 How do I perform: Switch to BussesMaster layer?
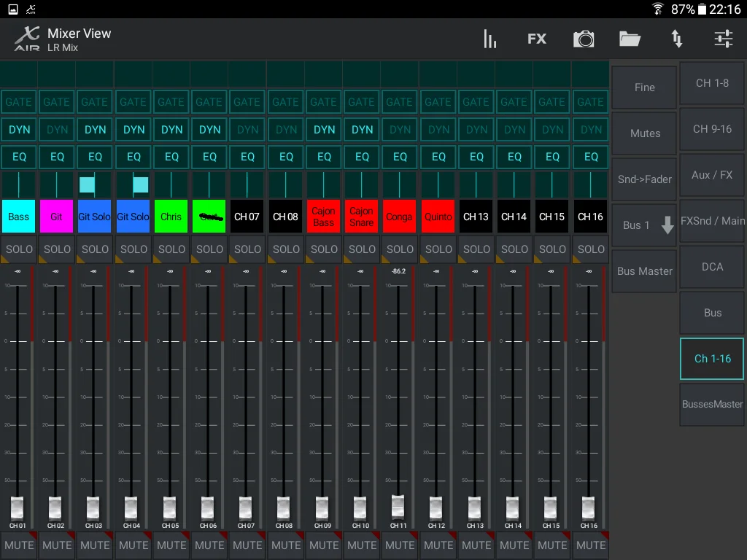712,404
